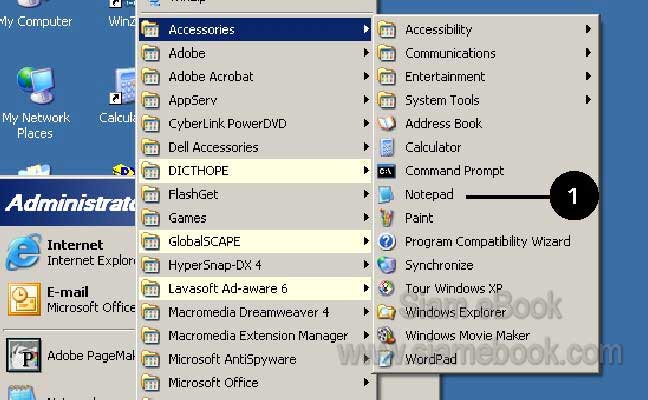Open My Computer desktop icon
The width and height of the screenshot is (648, 400).
click(x=36, y=14)
